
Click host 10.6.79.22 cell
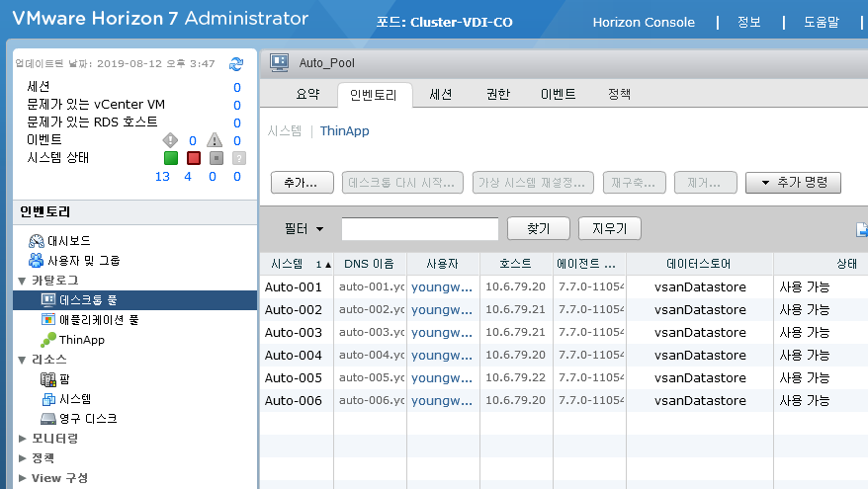(x=515, y=377)
